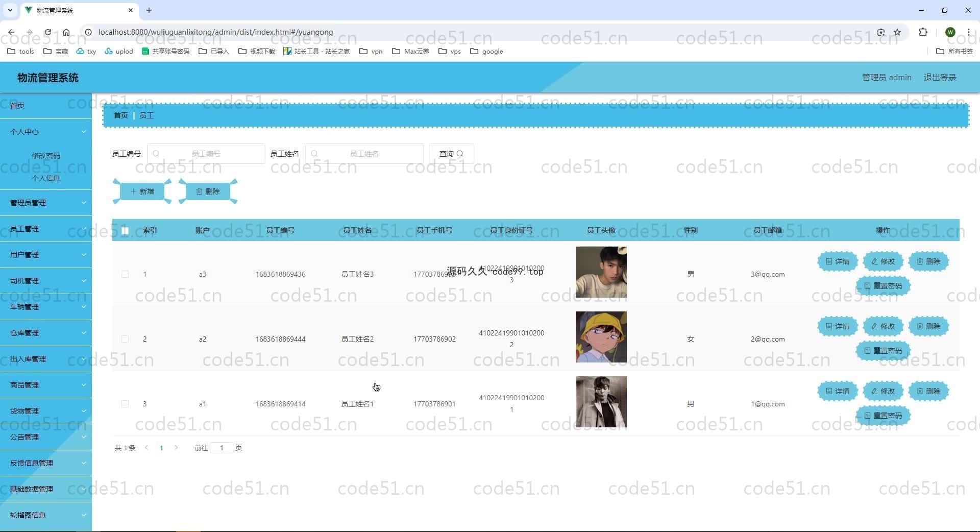Viewport: 980px width, 532px height.
Task: Open the vpn bookmark folder
Action: 371,51
